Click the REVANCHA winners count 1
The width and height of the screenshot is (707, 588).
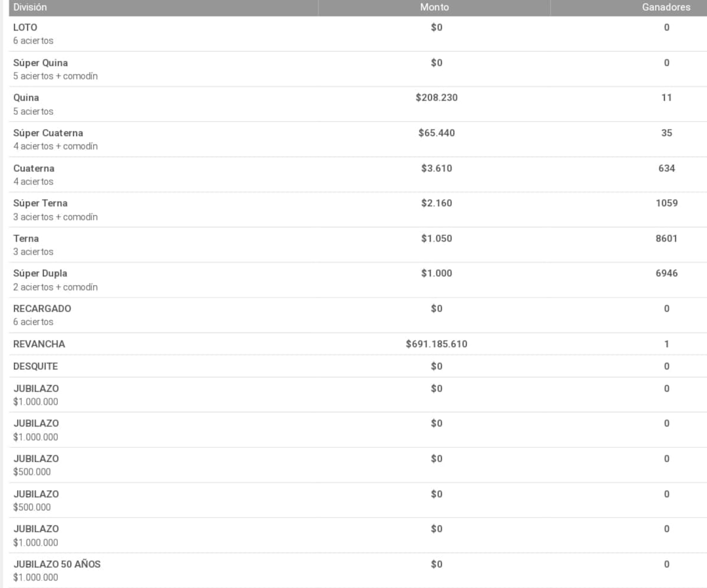(x=666, y=344)
